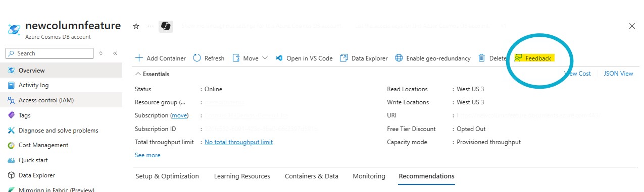Click Refresh in the toolbar
Screen dimensions: 644x192
(x=209, y=58)
